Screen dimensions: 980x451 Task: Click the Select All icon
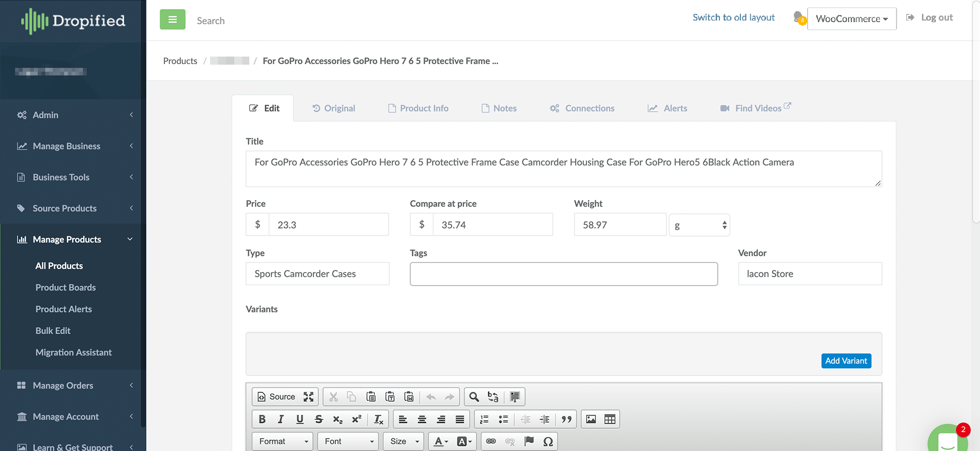tap(515, 397)
